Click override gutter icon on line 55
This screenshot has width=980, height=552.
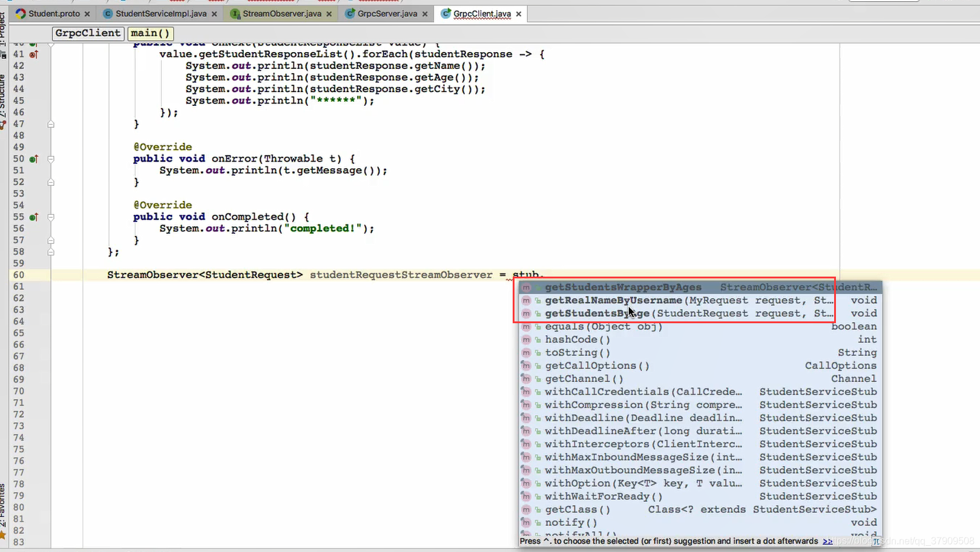[x=34, y=217]
